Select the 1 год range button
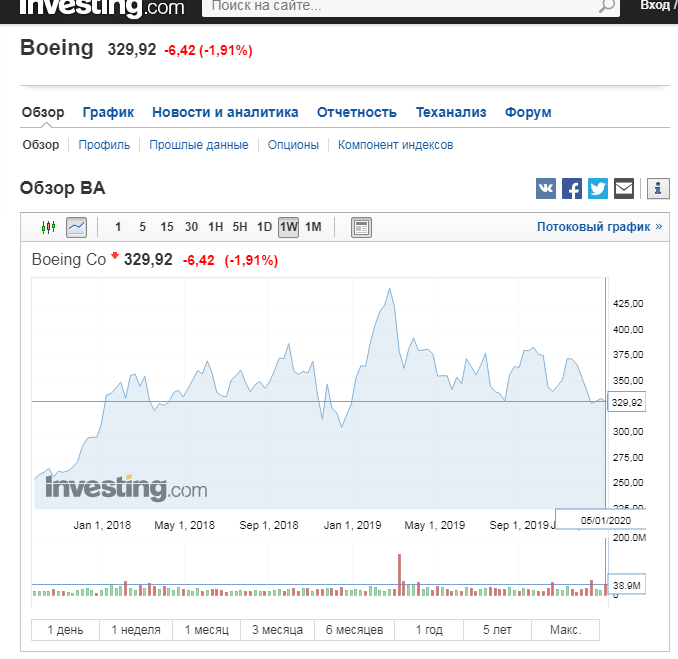This screenshot has width=678, height=659. [429, 630]
